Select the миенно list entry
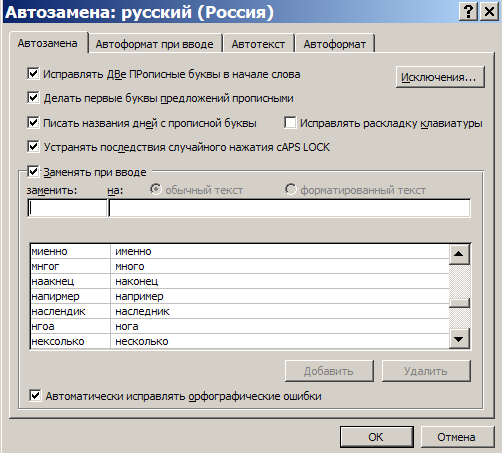Screen dimensions: 502x453 49,251
